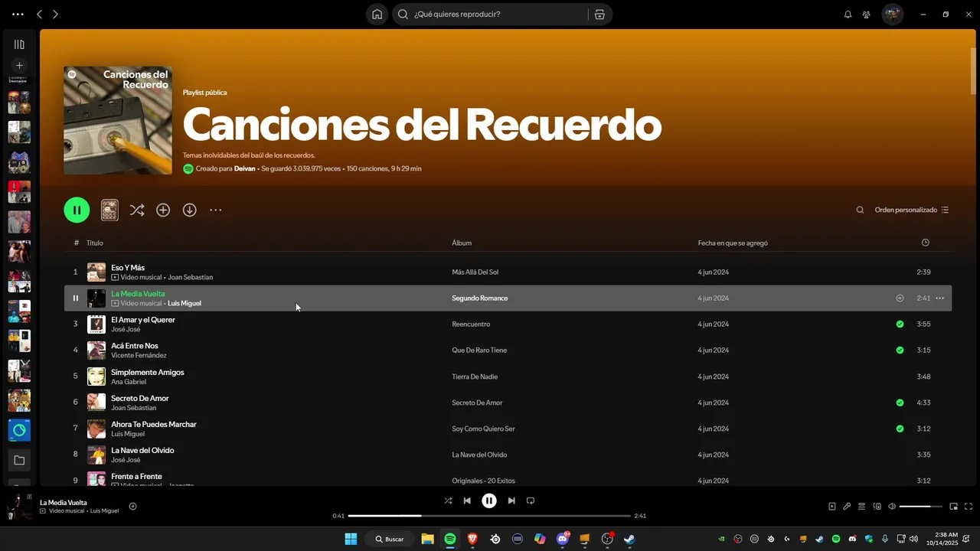
Task: Toggle saved checkmark for Secreto De Amor
Action: point(900,403)
